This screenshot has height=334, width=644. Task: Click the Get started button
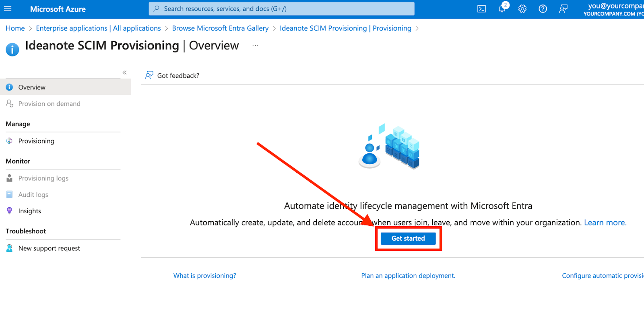point(408,238)
